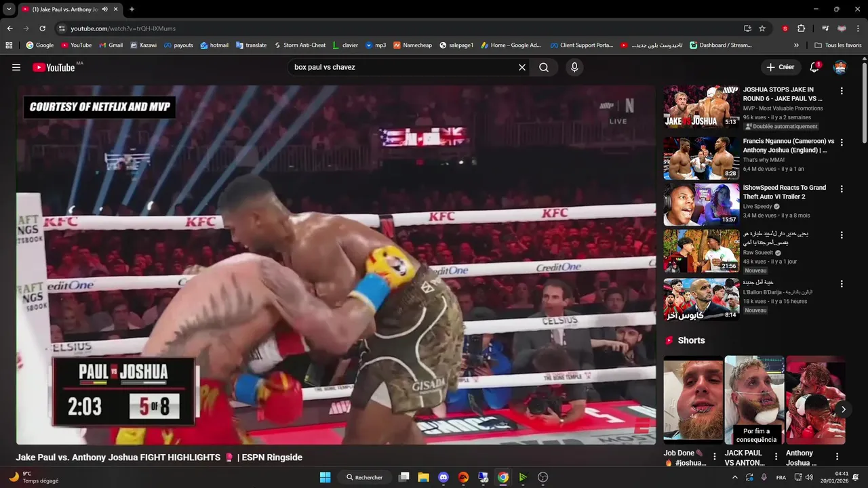Image resolution: width=868 pixels, height=488 pixels.
Task: Open the Chrome three-dot menu
Action: (x=859, y=28)
